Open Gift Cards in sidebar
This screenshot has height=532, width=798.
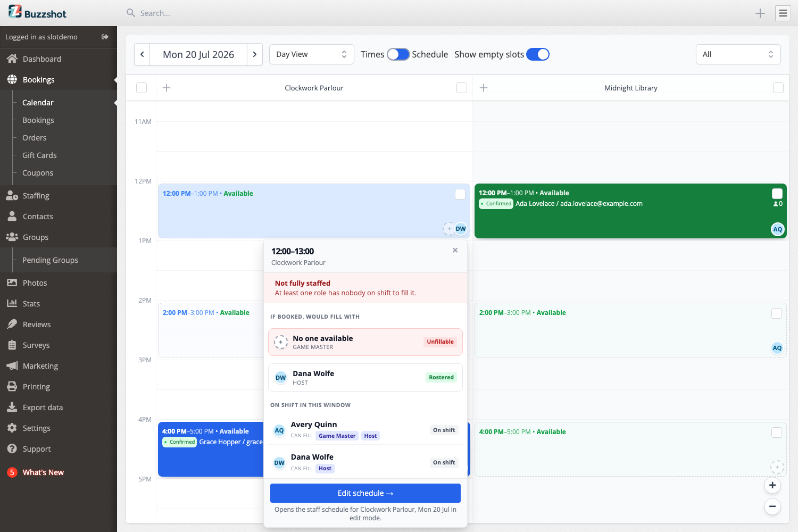(x=39, y=155)
